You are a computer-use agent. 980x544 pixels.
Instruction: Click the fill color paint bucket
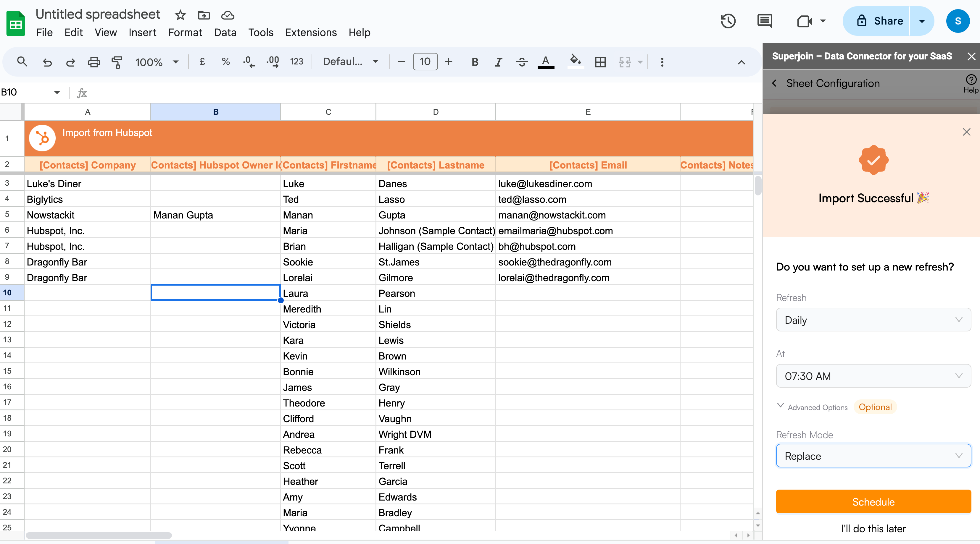[x=575, y=61]
